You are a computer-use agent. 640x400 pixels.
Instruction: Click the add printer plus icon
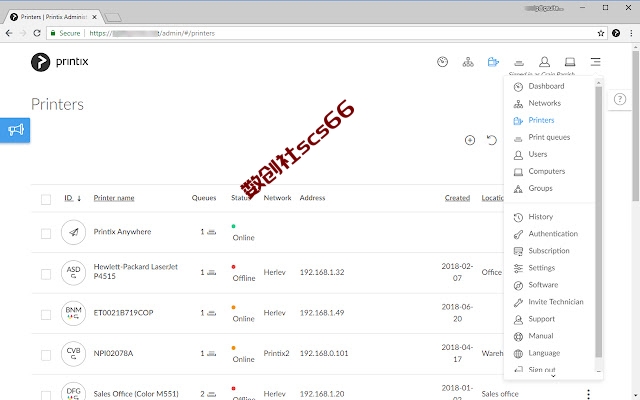point(470,140)
